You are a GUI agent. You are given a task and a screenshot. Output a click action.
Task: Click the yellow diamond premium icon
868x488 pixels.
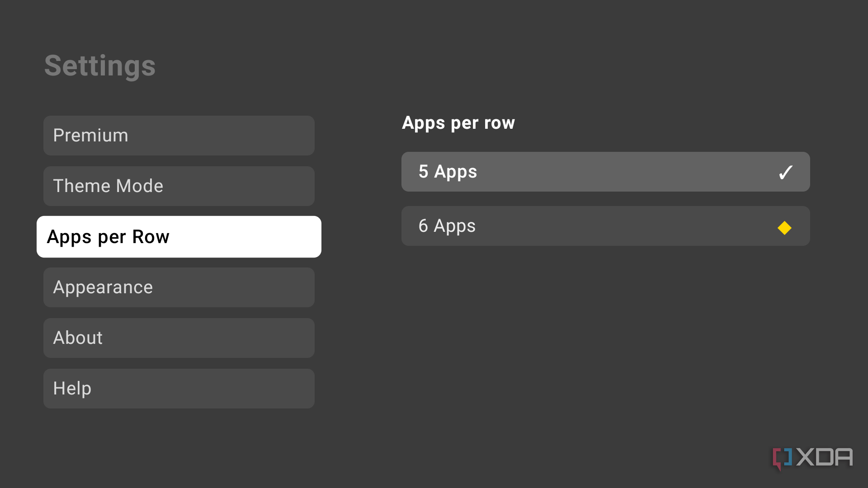point(785,228)
